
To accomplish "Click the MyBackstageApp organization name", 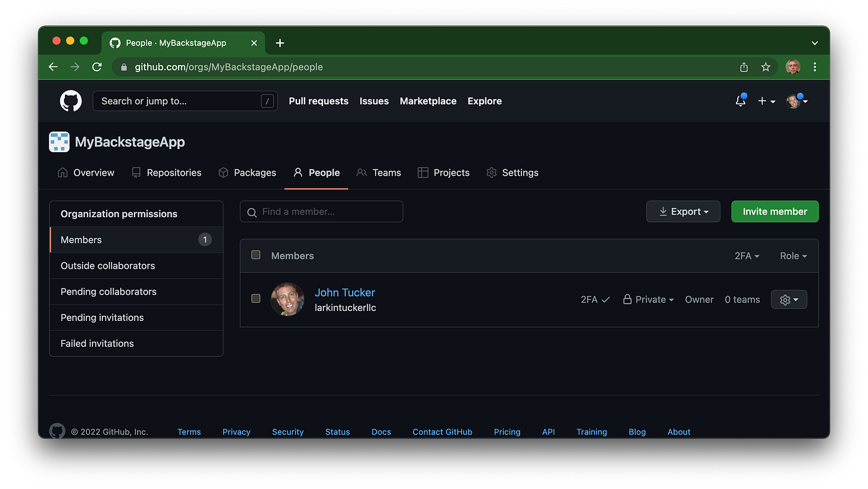I will click(130, 142).
